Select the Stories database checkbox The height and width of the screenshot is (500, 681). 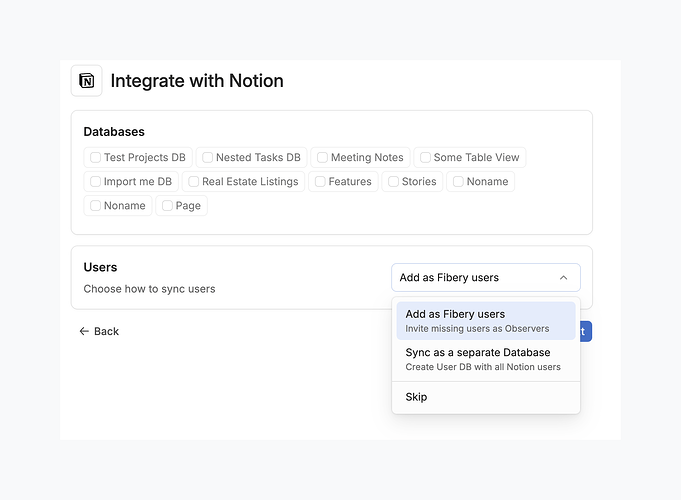pos(394,182)
